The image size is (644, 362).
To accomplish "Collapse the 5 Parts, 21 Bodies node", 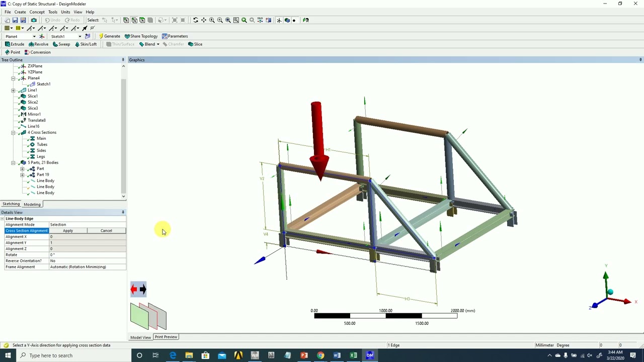I will [14, 162].
